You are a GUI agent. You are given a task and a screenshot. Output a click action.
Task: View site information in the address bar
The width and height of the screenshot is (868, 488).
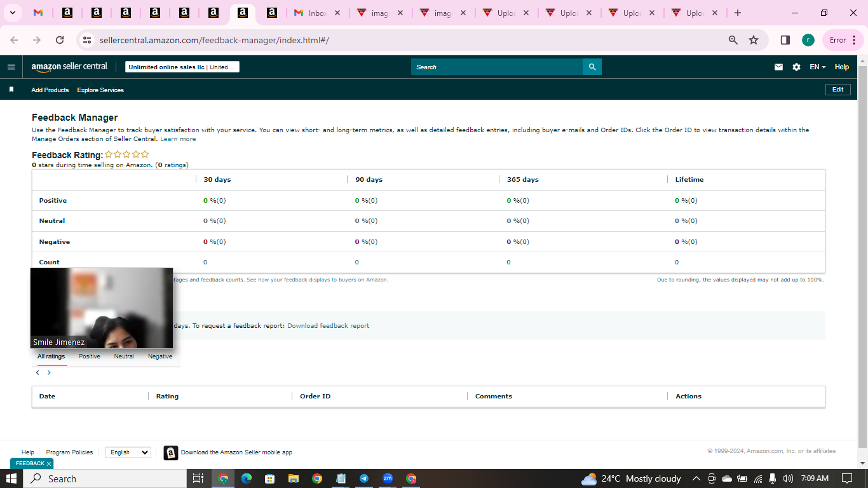click(x=87, y=40)
